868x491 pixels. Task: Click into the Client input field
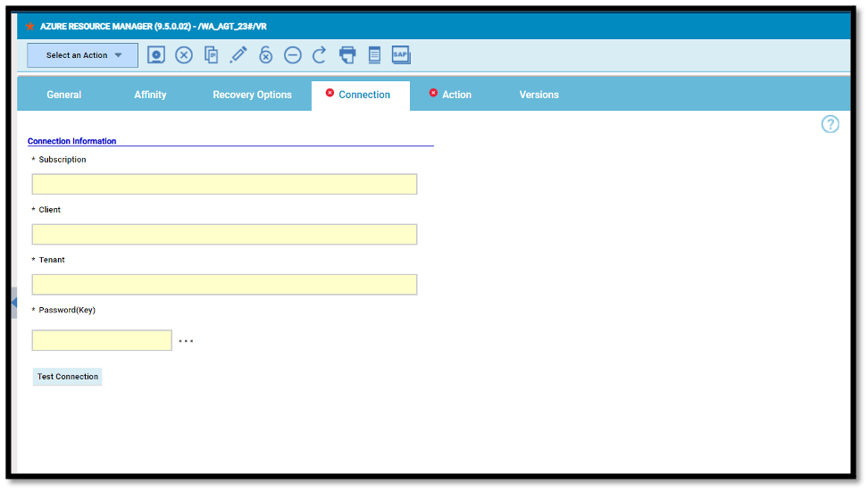pos(224,235)
